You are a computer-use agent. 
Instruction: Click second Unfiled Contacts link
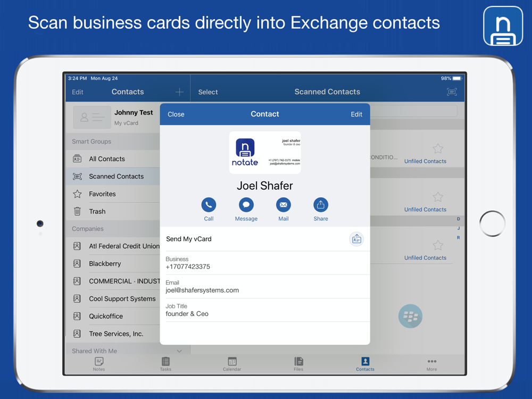pos(425,210)
